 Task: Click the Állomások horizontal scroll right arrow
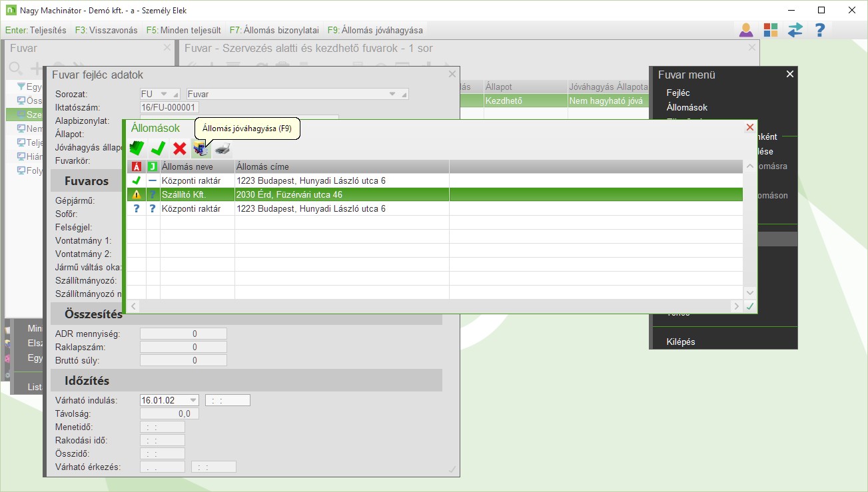pos(737,306)
